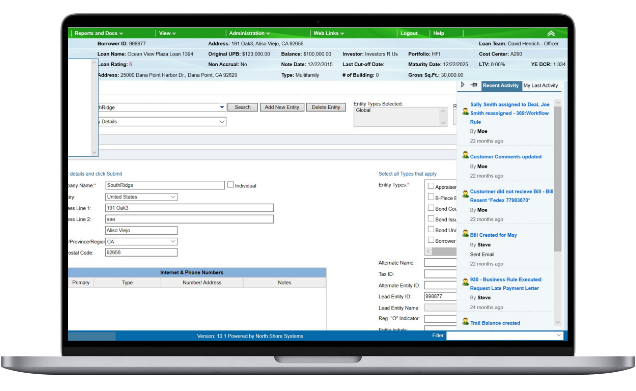Check the Individual checkbox
Viewport: 636px width, 391px height.
[230, 185]
